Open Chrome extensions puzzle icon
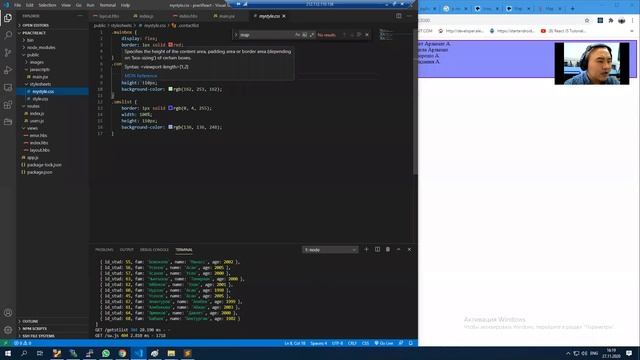The image size is (640, 360). pos(611,20)
